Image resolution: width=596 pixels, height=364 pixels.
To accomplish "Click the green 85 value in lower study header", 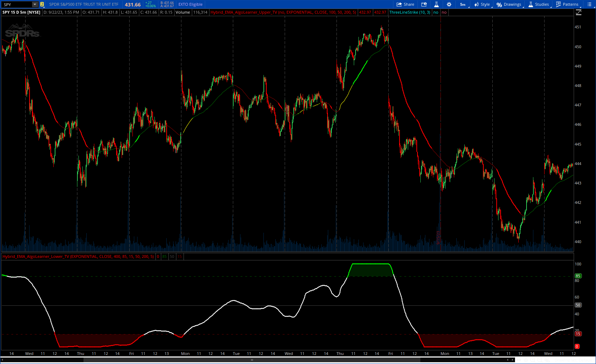I will [164, 256].
